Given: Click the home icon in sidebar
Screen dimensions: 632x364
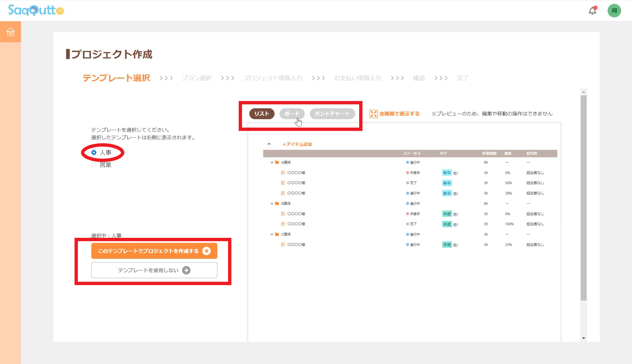Looking at the screenshot, I should pos(10,32).
